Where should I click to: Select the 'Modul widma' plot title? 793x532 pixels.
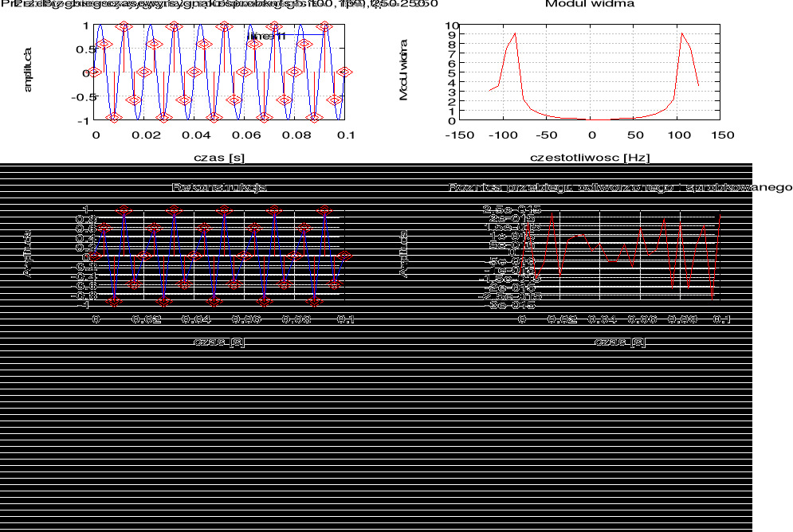point(590,5)
